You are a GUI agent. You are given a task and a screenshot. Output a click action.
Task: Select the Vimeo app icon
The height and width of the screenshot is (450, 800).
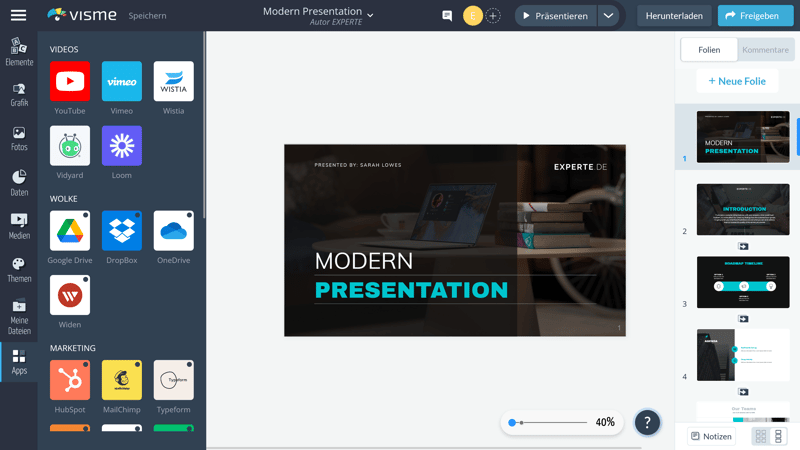[x=122, y=82]
